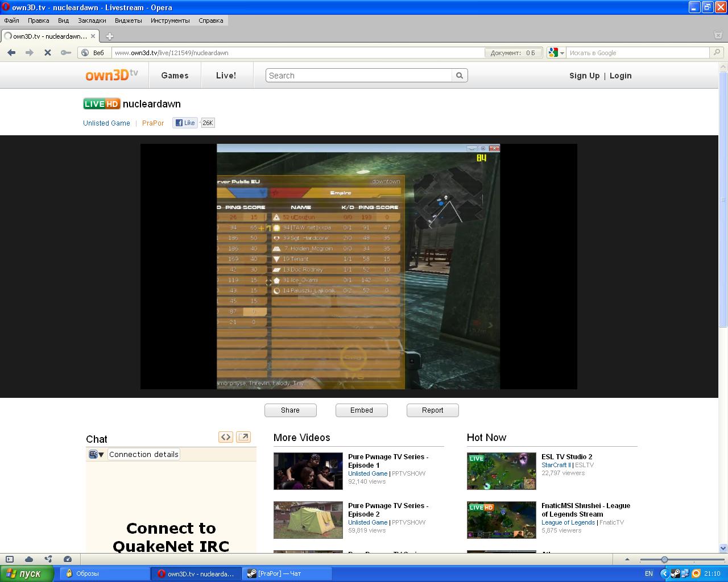Toggle Opera Turbo icon in status bar
Viewport: 728px width, 582px height.
[x=68, y=559]
